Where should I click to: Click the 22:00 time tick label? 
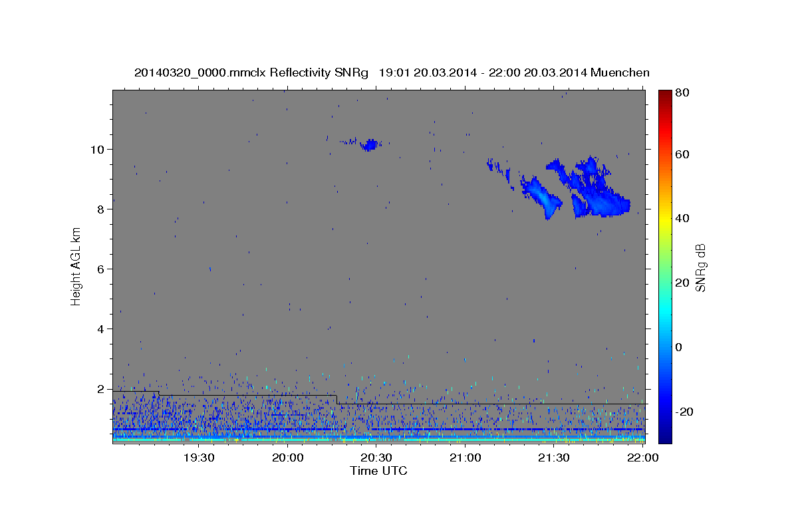point(642,458)
